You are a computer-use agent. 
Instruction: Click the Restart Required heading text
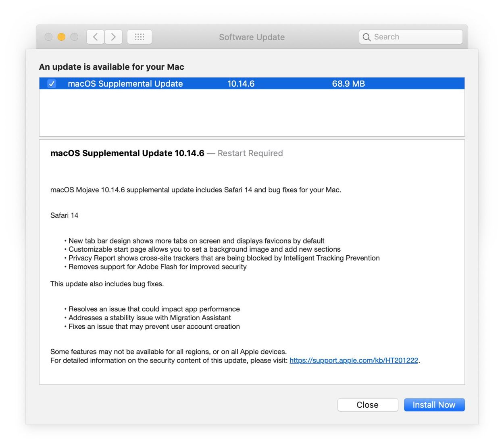[x=250, y=153]
